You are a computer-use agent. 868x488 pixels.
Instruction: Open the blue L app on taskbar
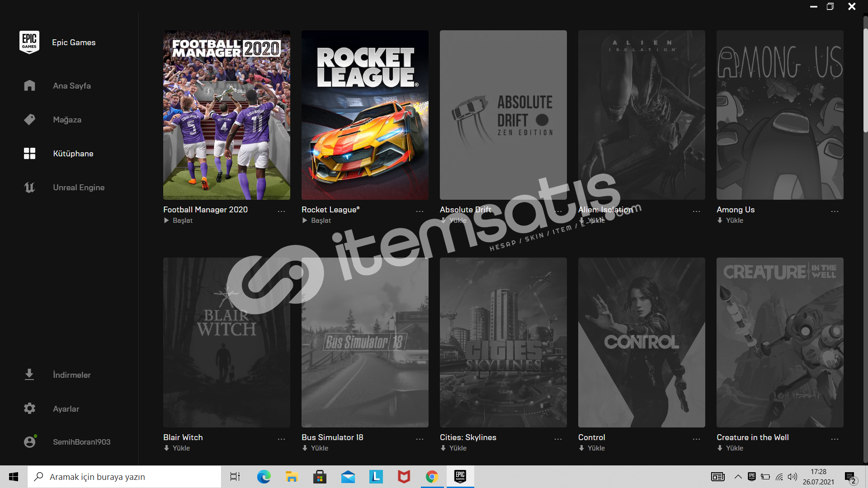pyautogui.click(x=376, y=477)
